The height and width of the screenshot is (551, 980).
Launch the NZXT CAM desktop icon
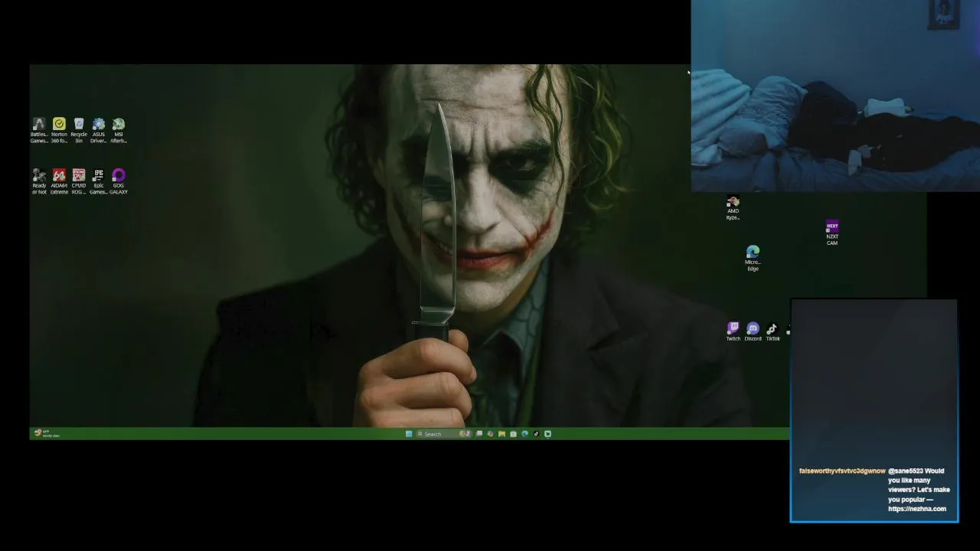coord(832,233)
